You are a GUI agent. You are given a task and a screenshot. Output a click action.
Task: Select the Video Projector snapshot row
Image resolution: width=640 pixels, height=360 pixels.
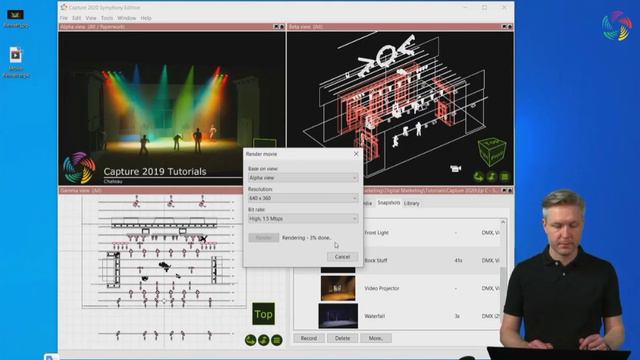point(397,288)
